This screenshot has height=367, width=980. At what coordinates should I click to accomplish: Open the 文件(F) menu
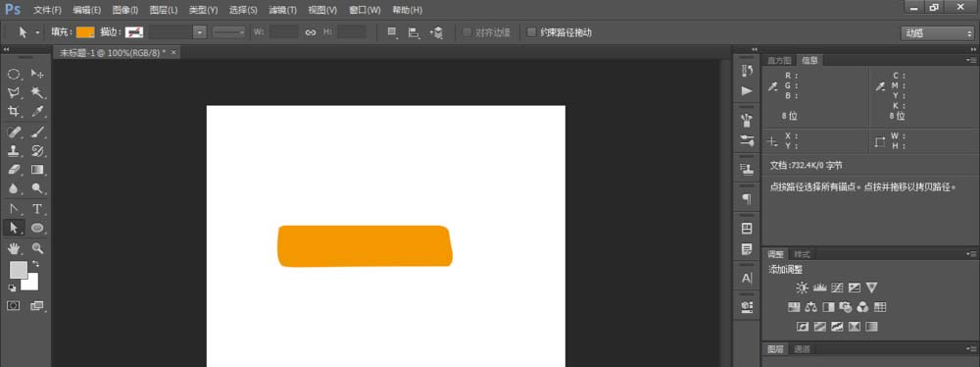click(47, 10)
